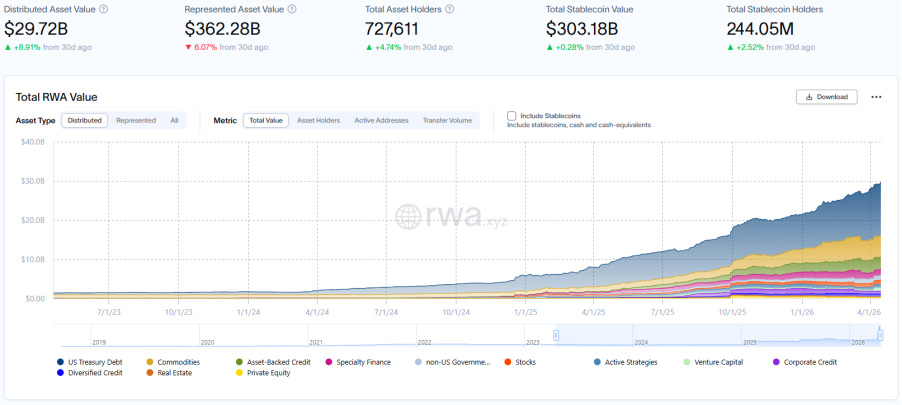Select Represented asset type option

click(x=136, y=120)
